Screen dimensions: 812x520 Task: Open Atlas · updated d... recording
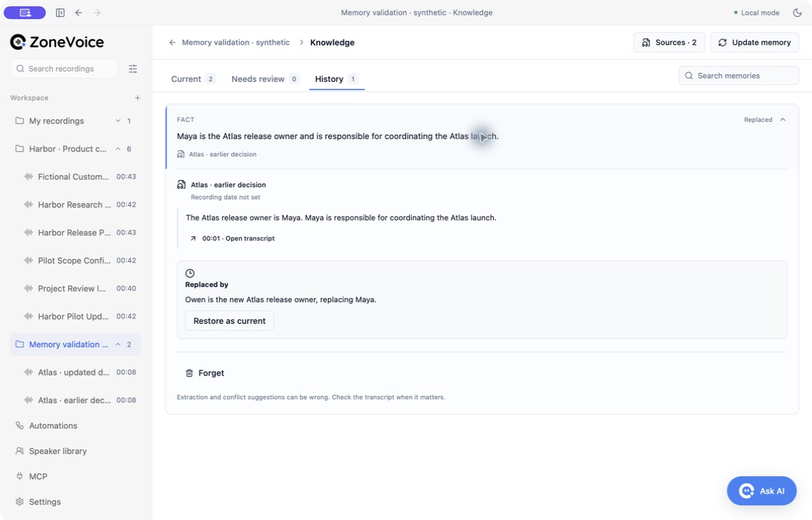[x=80, y=372]
